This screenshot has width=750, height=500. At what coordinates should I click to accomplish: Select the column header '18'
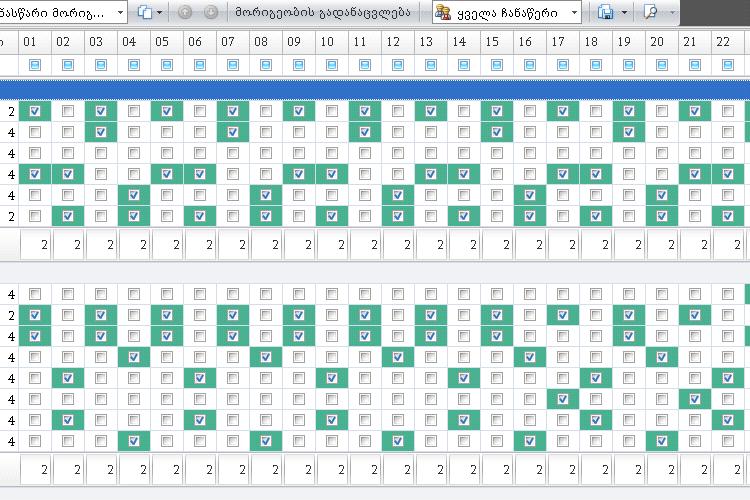tap(596, 42)
